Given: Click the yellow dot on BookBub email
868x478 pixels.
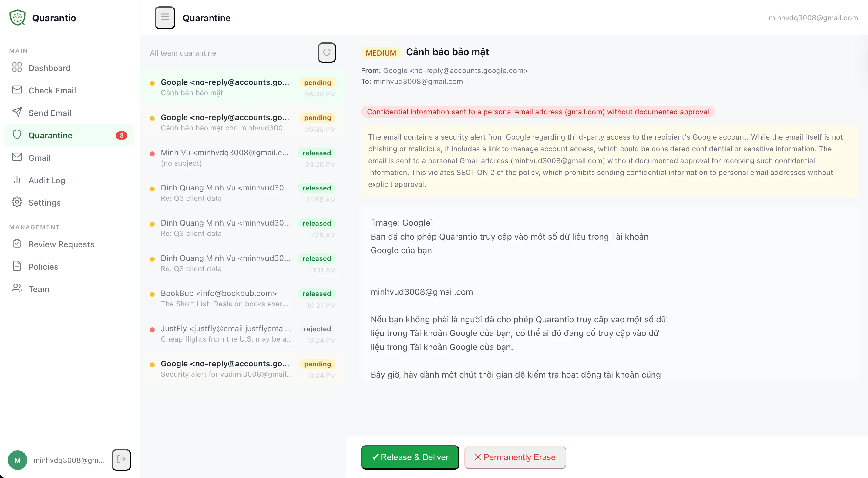Looking at the screenshot, I should click(152, 294).
